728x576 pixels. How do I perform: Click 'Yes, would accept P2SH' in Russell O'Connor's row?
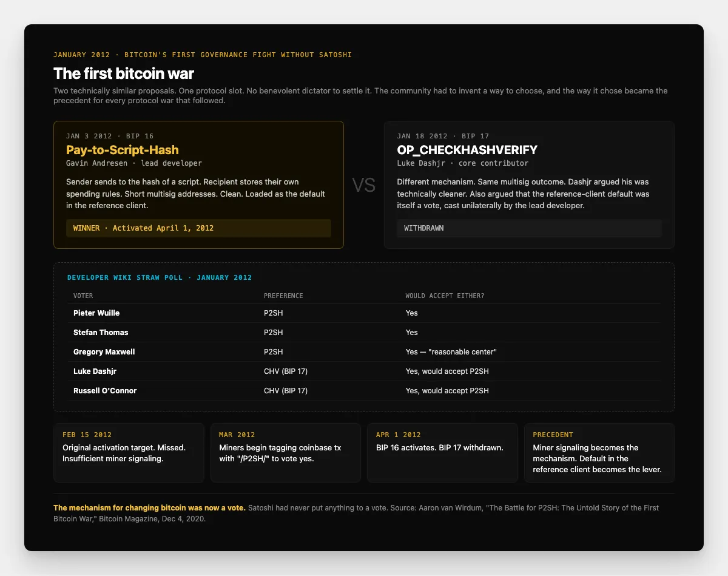pos(447,391)
